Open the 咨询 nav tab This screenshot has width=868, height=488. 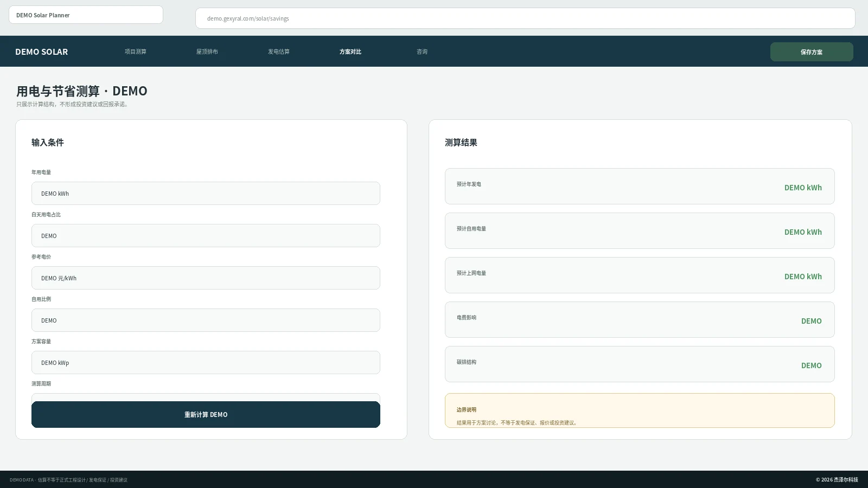(422, 52)
